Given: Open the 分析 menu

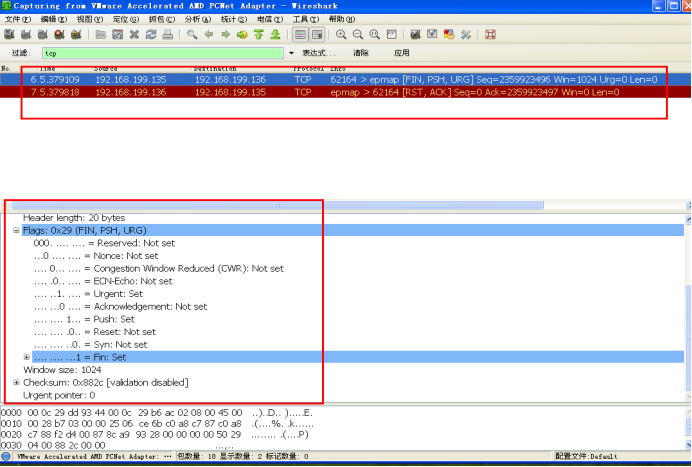Looking at the screenshot, I should [198, 19].
